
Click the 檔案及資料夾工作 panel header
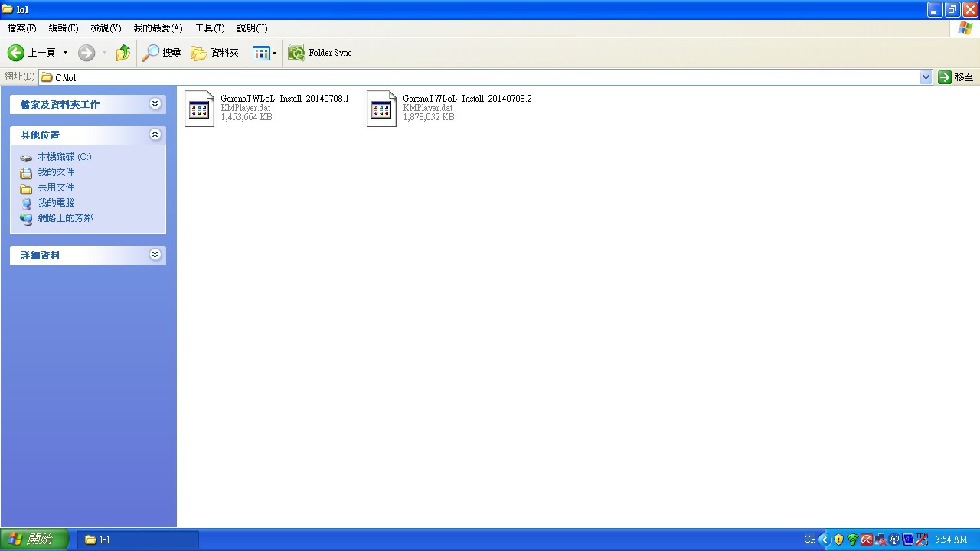[x=88, y=104]
